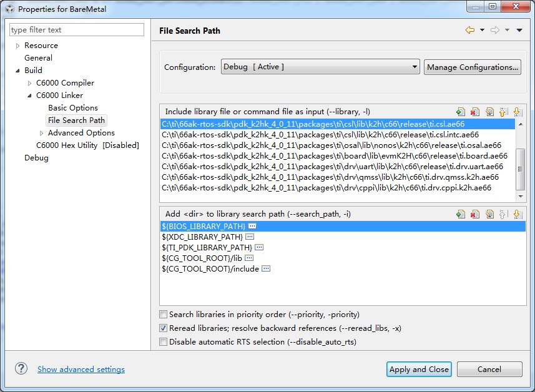Open the Configuration dropdown
Viewport: 535px width, 392px height.
tap(320, 67)
